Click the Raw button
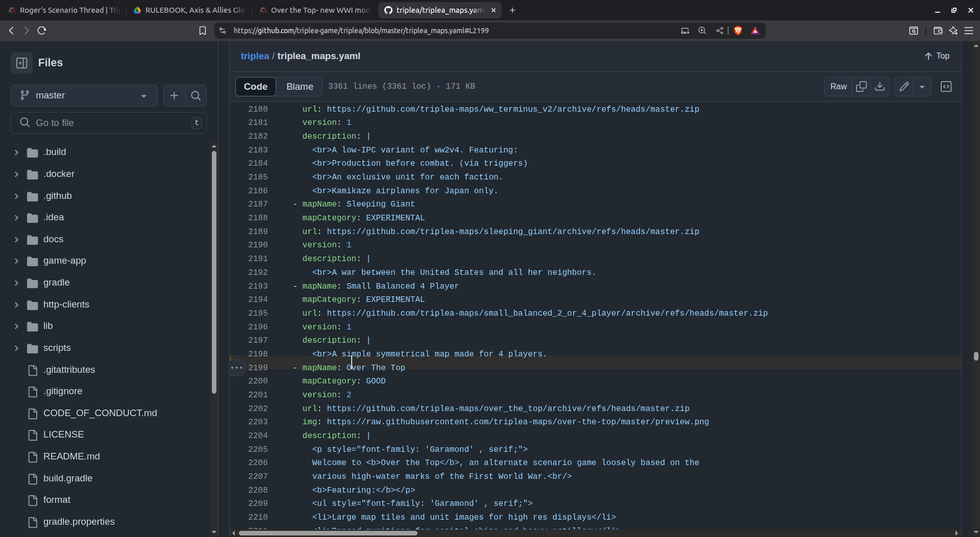Image resolution: width=980 pixels, height=537 pixels. (838, 87)
